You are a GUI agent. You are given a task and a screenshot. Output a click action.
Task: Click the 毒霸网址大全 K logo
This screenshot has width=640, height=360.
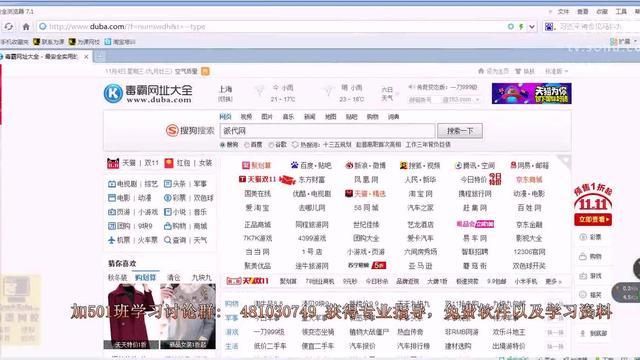113,93
